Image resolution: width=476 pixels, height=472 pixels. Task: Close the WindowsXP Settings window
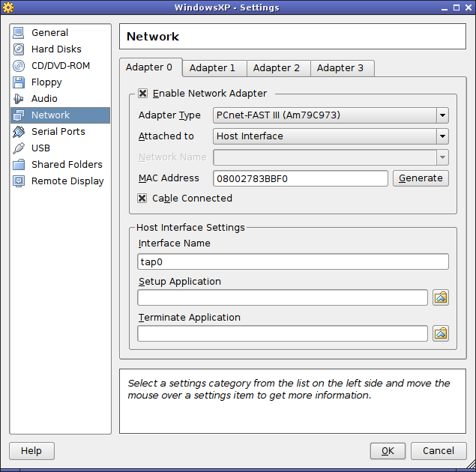coord(469,7)
